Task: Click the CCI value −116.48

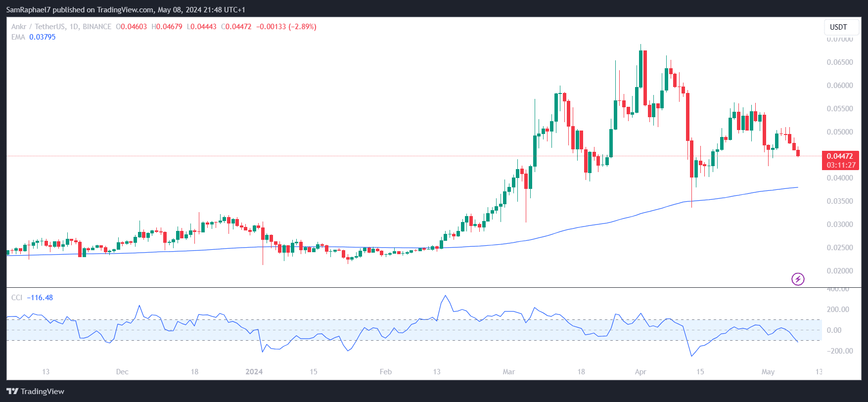Action: (x=40, y=298)
